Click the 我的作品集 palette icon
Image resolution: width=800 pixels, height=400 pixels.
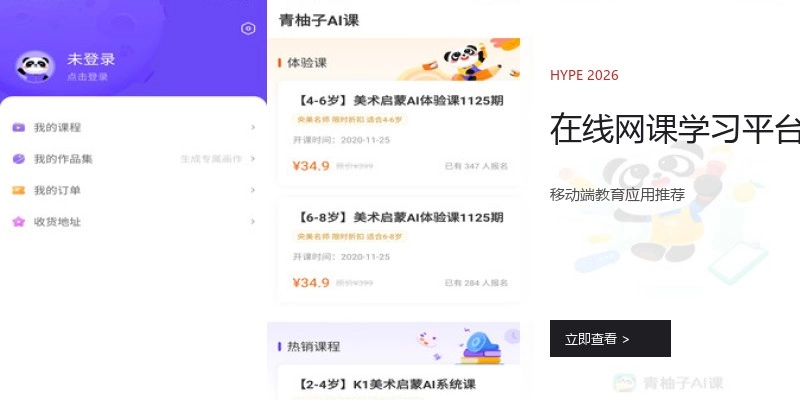point(19,159)
